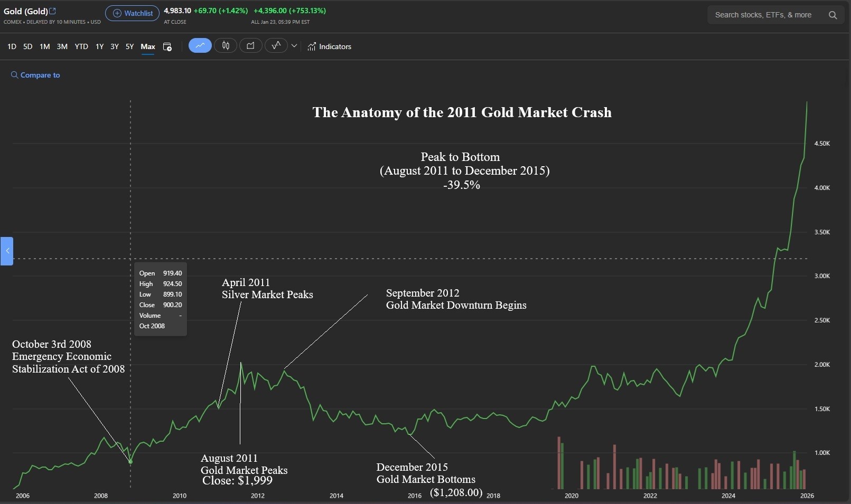Switch to area chart type
Image resolution: width=851 pixels, height=504 pixels.
pos(250,46)
